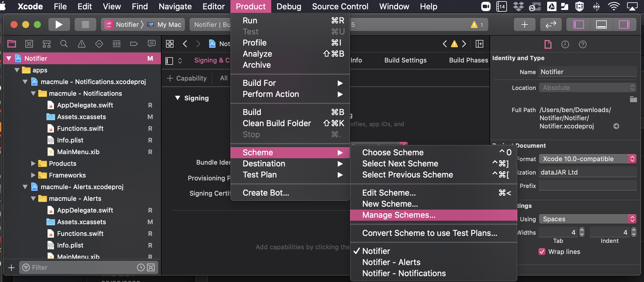Open the Debug navigator icon
The height and width of the screenshot is (282, 644).
117,44
